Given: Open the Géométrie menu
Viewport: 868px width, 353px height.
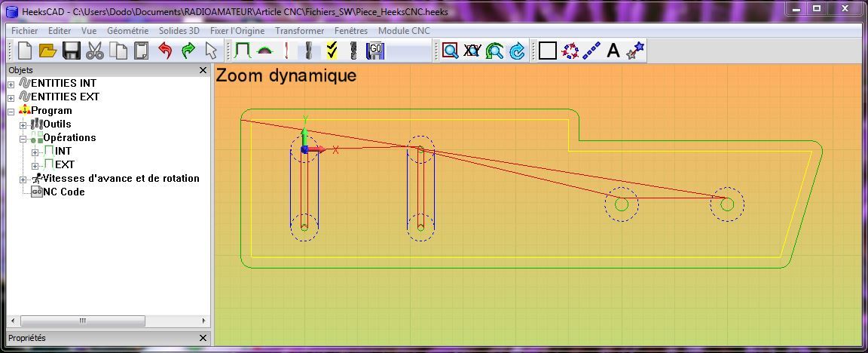Looking at the screenshot, I should tap(128, 31).
